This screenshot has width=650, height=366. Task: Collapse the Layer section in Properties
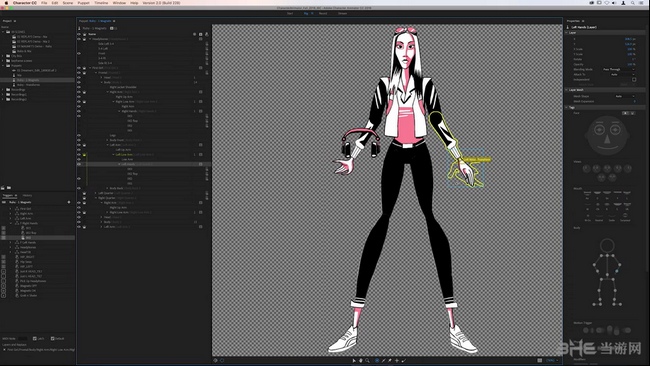tap(567, 32)
